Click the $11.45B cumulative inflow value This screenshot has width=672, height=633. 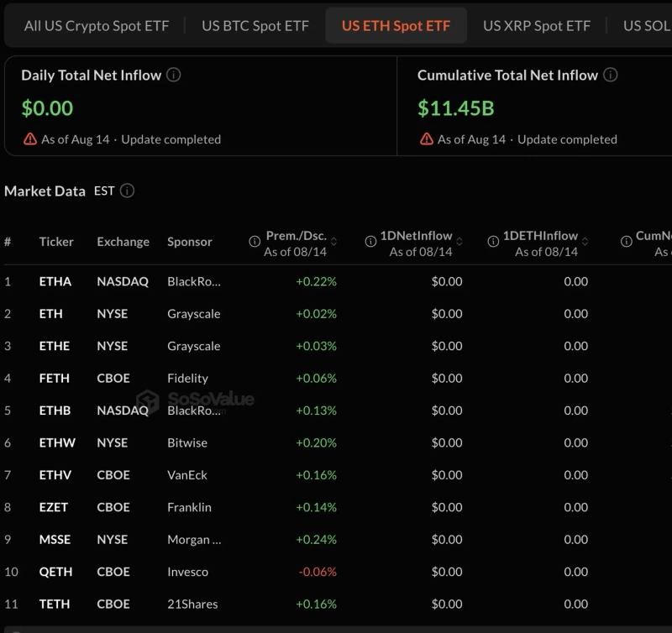click(456, 108)
